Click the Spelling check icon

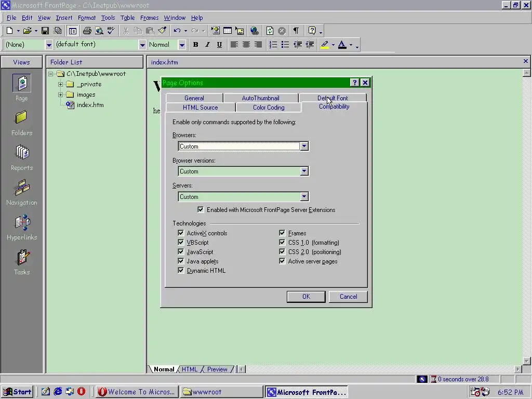tap(111, 31)
